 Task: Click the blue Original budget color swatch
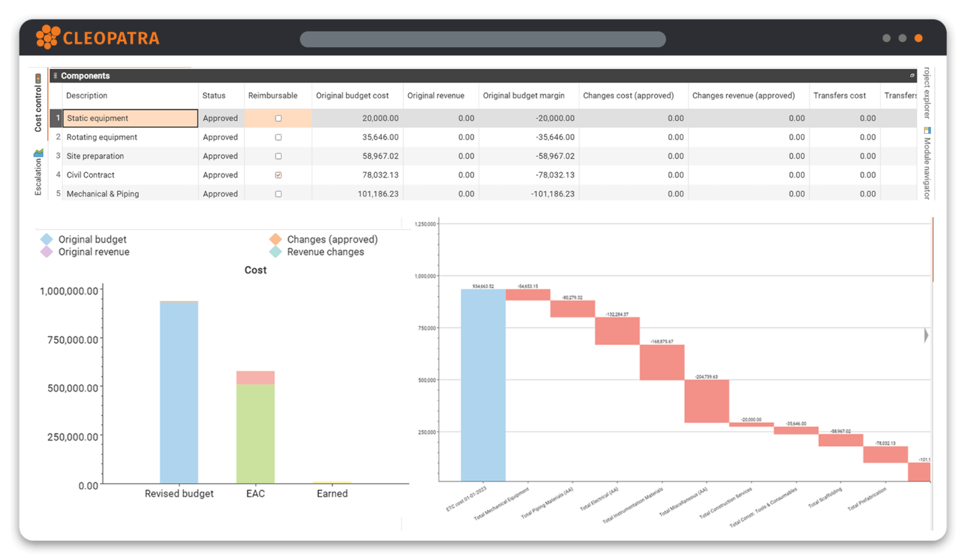pyautogui.click(x=46, y=239)
